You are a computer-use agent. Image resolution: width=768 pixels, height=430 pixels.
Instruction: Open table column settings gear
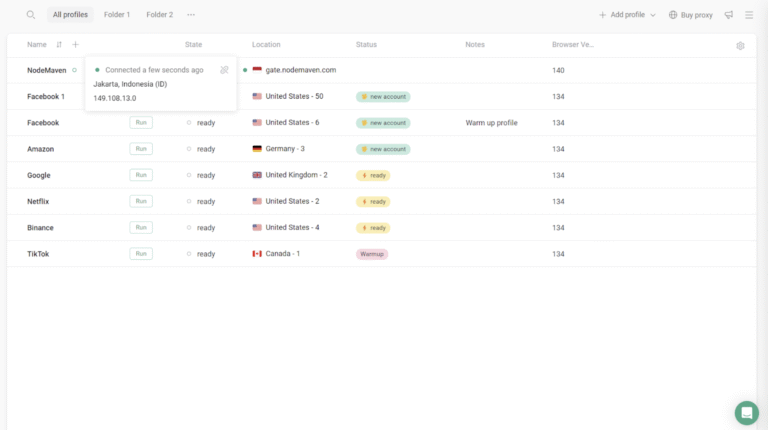(x=740, y=45)
